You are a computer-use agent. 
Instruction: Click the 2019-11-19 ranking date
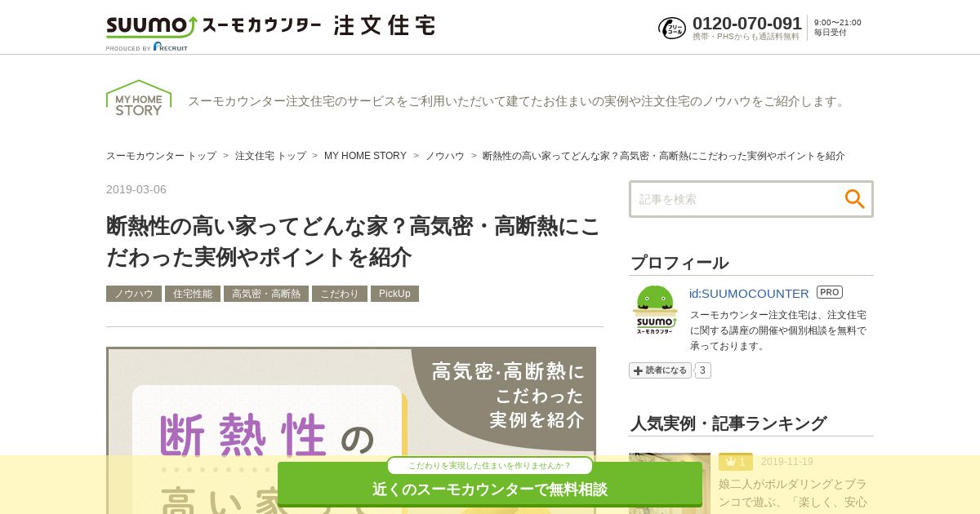pyautogui.click(x=787, y=462)
